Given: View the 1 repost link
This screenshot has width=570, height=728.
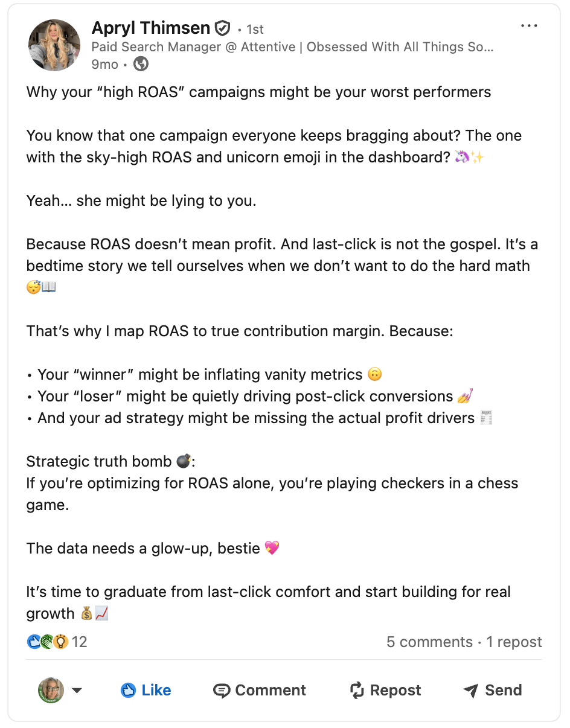Looking at the screenshot, I should pyautogui.click(x=514, y=642).
